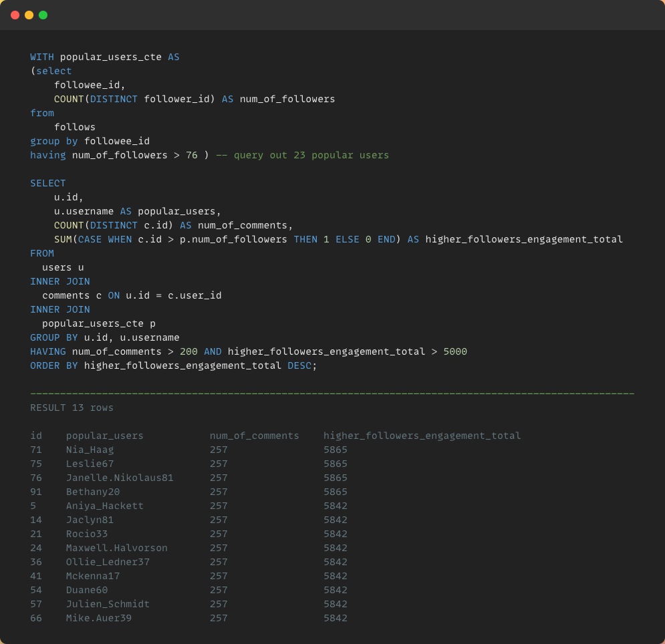665x644 pixels.
Task: Click '257' in the Duane60 row
Action: (x=219, y=590)
